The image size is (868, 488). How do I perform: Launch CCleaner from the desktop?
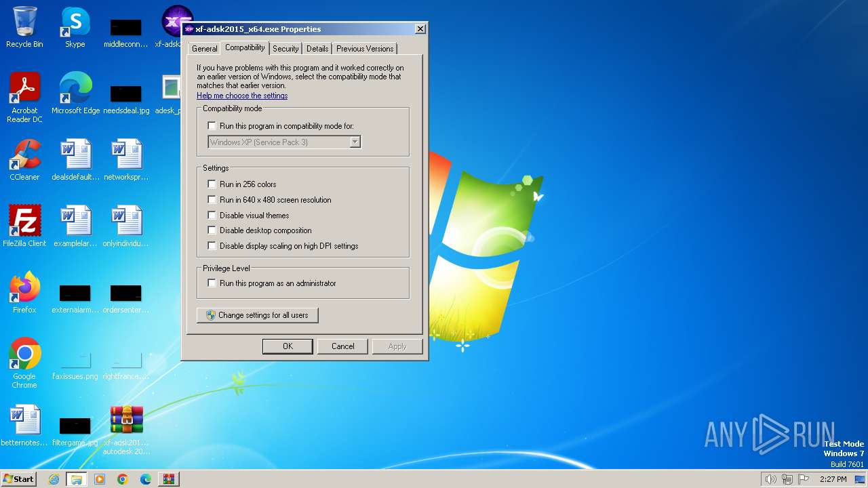24,160
